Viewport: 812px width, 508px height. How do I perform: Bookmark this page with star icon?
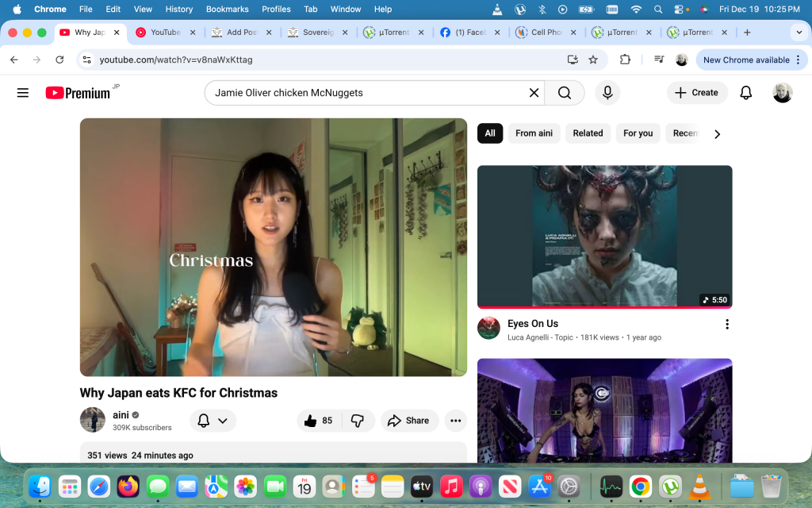(593, 60)
